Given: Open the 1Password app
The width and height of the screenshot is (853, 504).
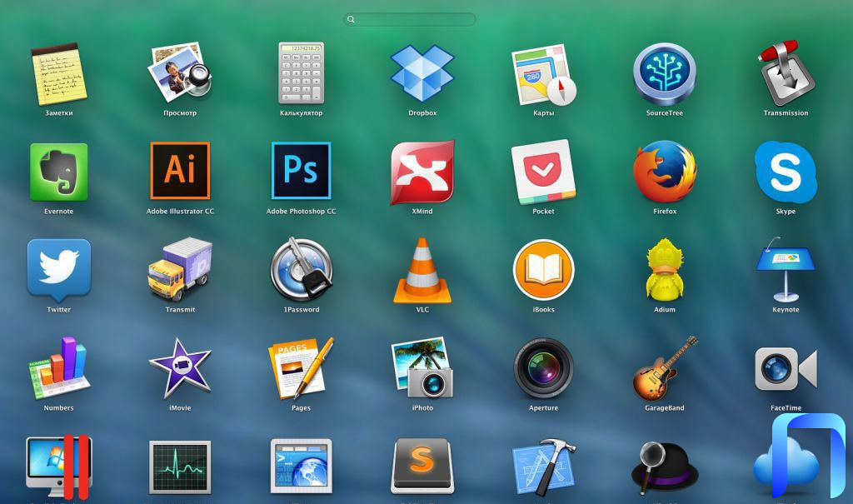Looking at the screenshot, I should point(301,269).
